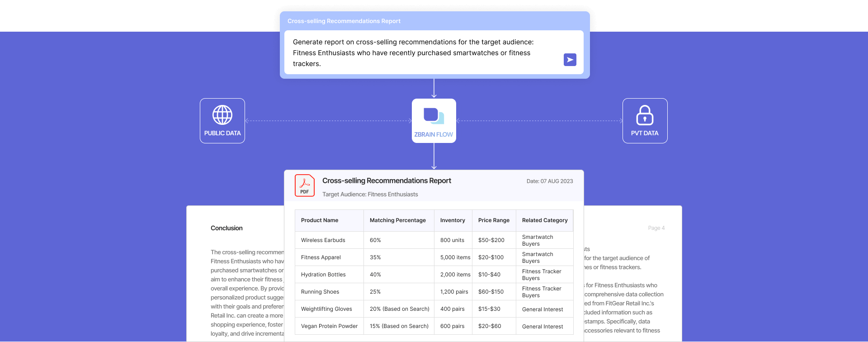868x342 pixels.
Task: Select the Related Category column header
Action: 545,220
